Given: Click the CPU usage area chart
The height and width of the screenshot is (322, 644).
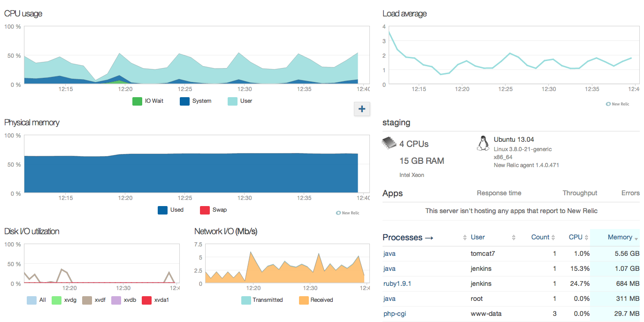Looking at the screenshot, I should tap(197, 55).
